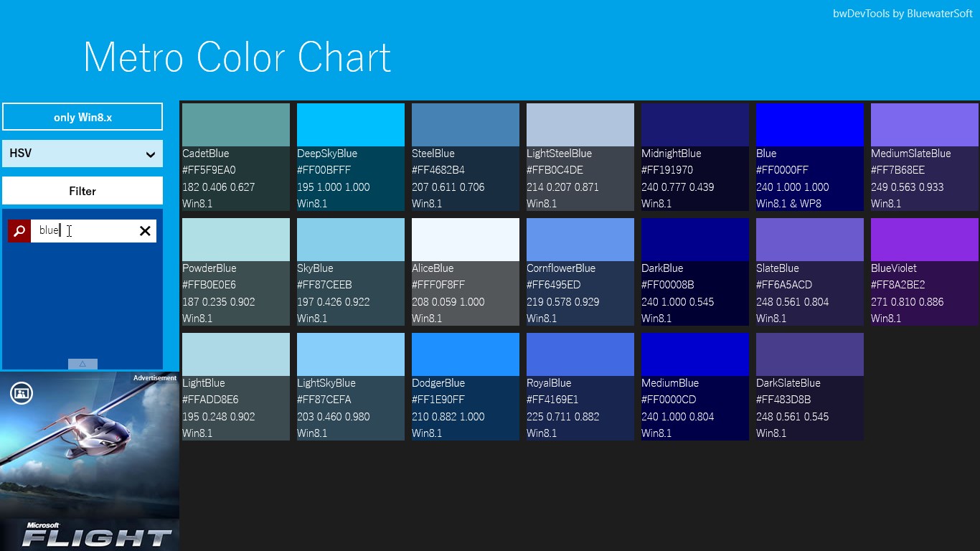980x551 pixels.
Task: Collapse the filter panel triangle handle
Action: point(83,364)
